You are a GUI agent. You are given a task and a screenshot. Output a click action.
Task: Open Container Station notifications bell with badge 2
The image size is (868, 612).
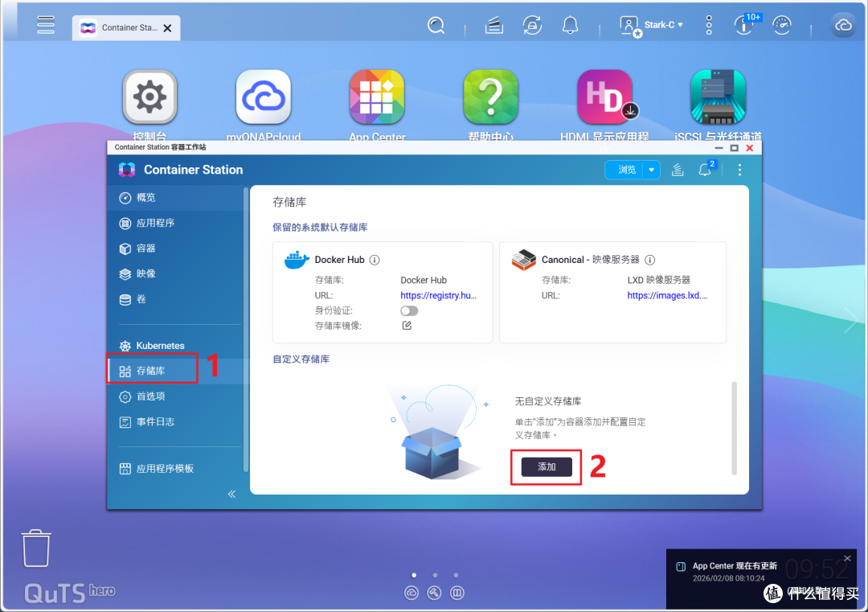coord(706,169)
